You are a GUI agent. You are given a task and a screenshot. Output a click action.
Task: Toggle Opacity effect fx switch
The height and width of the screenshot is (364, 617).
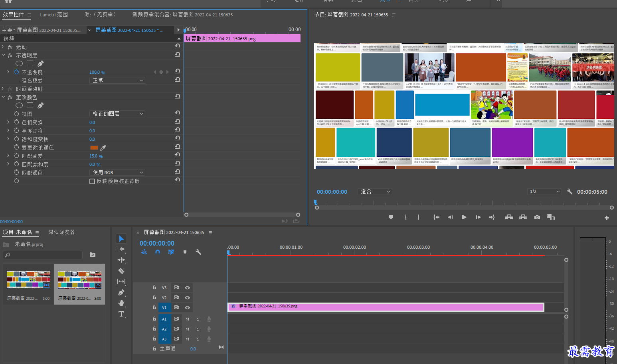click(x=10, y=55)
